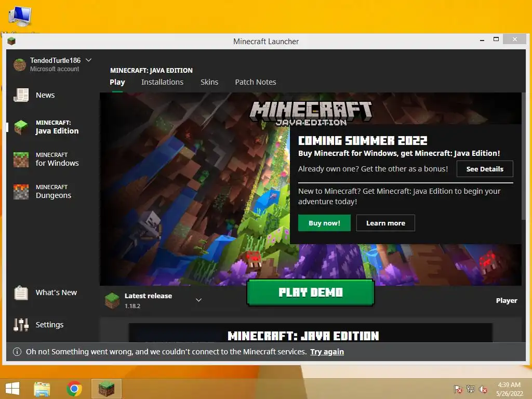Open the Minecraft Dungeons icon
This screenshot has height=399, width=532.
click(x=21, y=192)
